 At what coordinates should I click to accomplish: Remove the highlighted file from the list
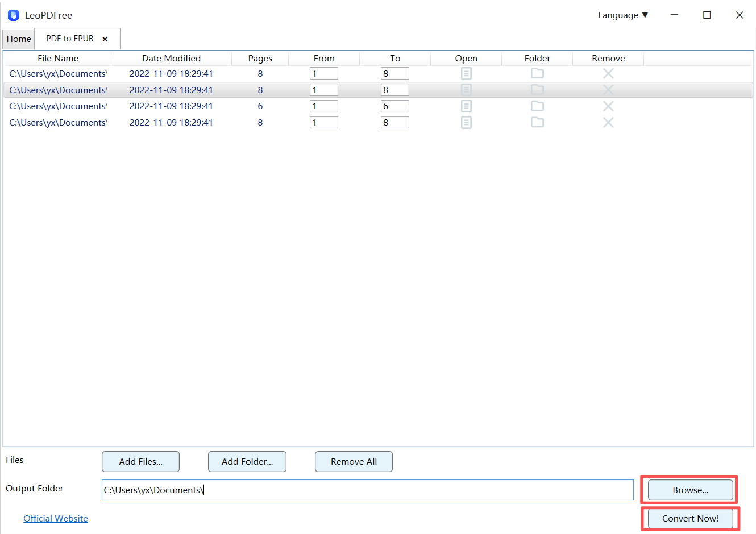(608, 90)
